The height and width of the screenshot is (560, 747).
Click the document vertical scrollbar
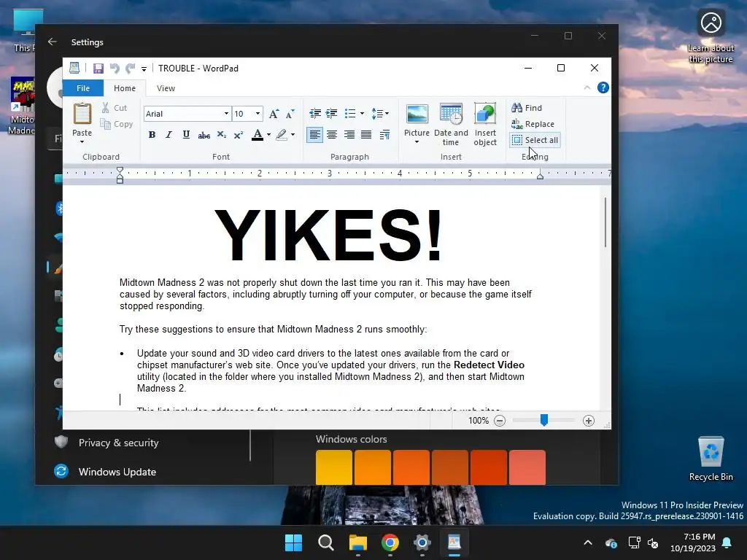[605, 223]
